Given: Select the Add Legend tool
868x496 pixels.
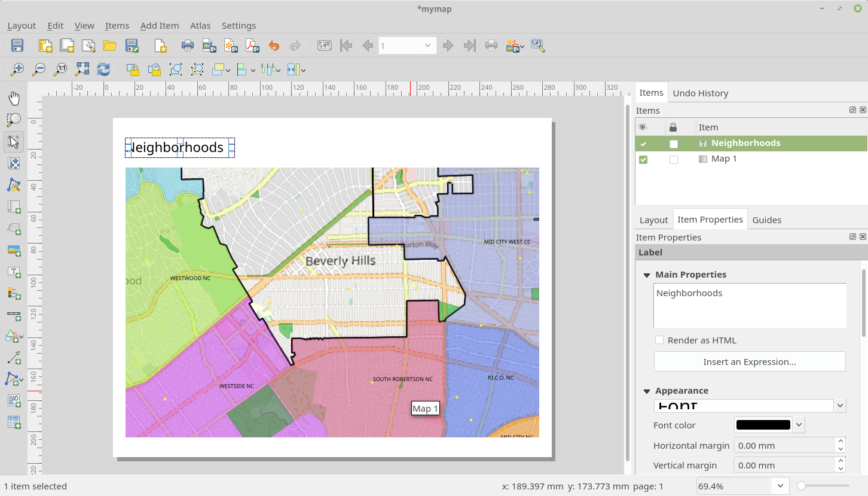Looking at the screenshot, I should (x=14, y=293).
